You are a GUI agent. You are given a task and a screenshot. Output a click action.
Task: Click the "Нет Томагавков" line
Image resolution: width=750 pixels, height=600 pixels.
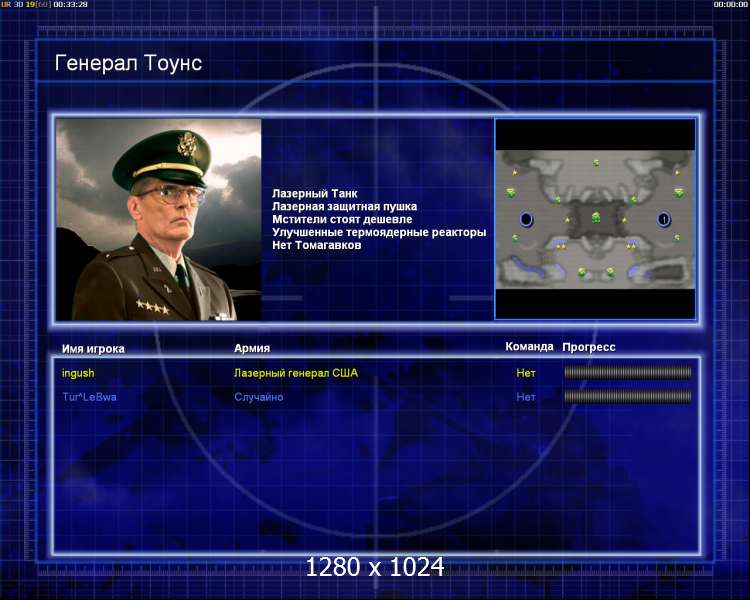coord(317,245)
